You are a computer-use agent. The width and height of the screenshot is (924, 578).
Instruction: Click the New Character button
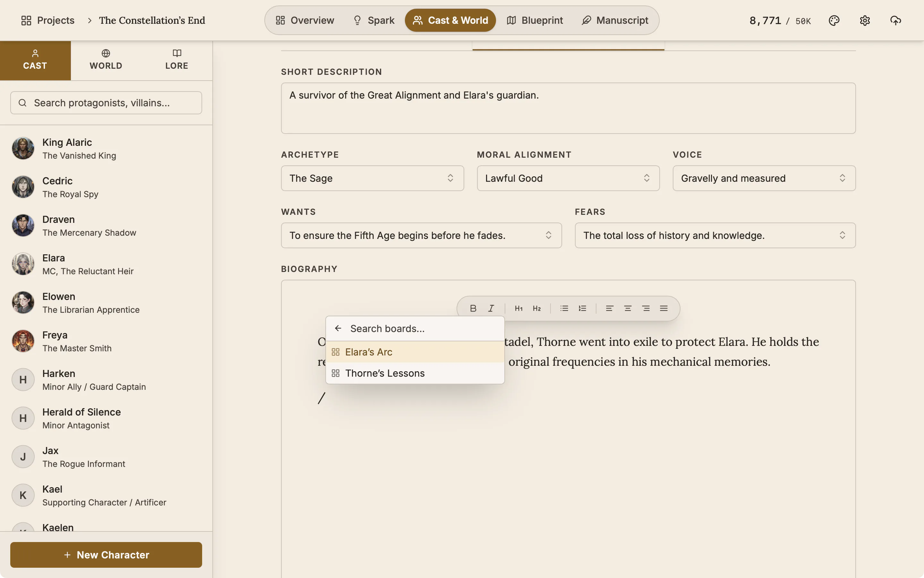[x=106, y=555]
